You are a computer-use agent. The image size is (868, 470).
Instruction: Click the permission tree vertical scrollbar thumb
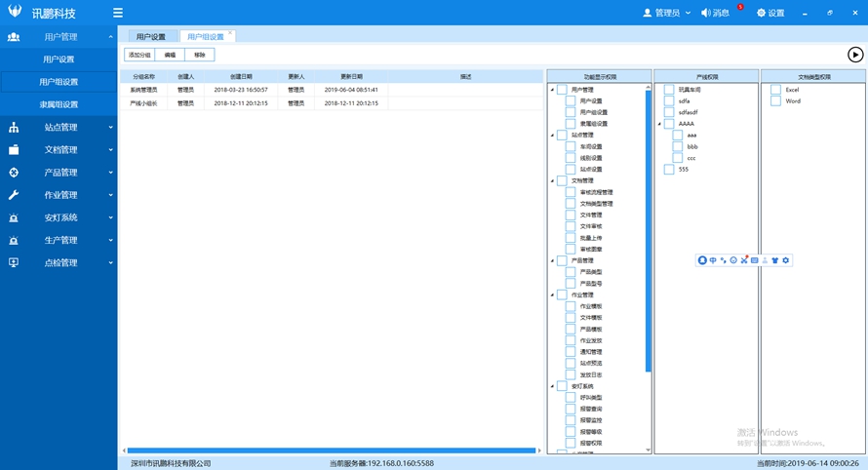coord(649,231)
